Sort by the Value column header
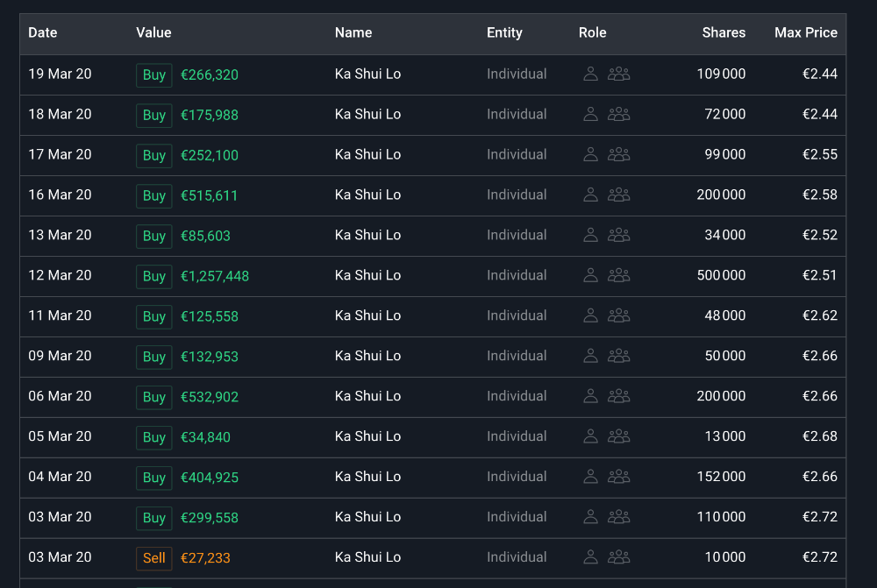The height and width of the screenshot is (588, 877). 153,33
